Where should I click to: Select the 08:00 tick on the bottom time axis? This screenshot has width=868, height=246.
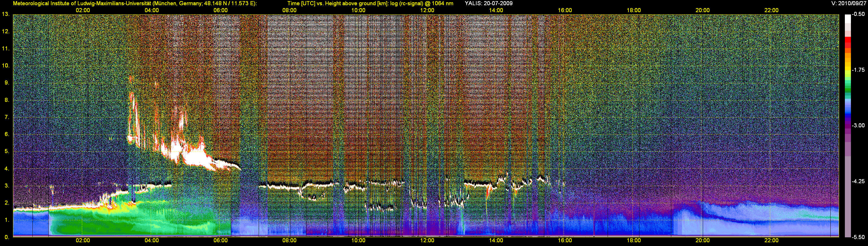pos(289,240)
